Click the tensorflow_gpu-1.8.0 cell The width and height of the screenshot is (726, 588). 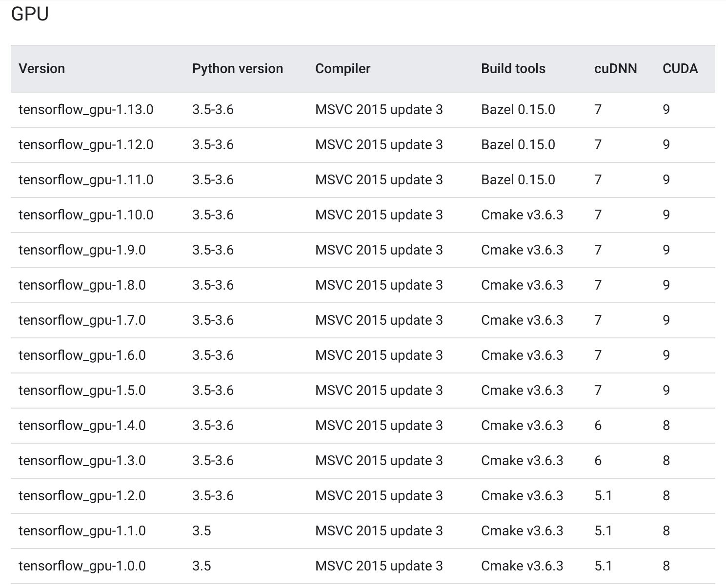[x=82, y=285]
